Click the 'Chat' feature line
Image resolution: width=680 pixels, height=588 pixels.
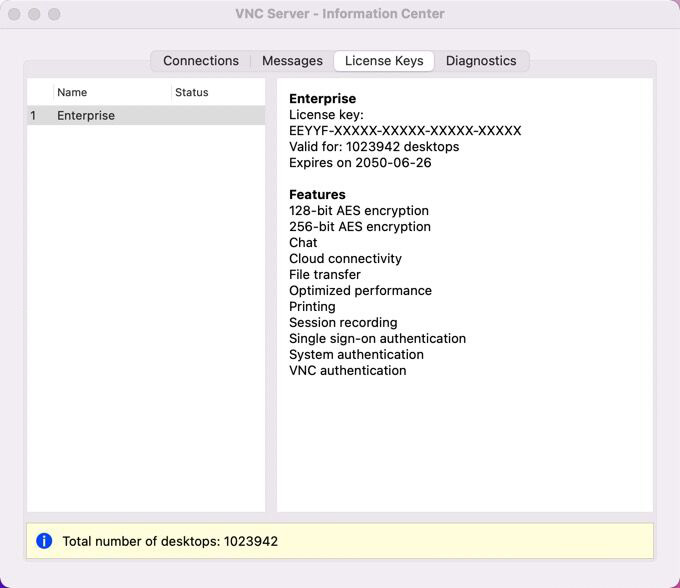click(x=303, y=242)
